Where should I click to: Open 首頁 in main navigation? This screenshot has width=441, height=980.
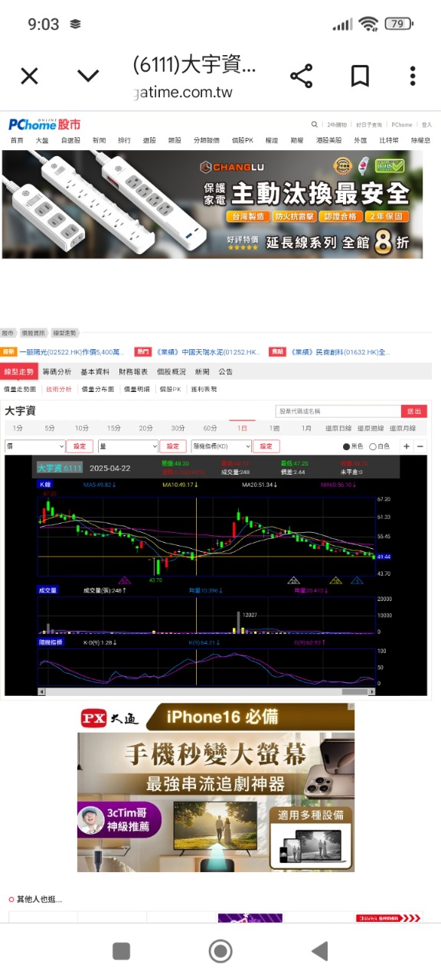[x=17, y=140]
